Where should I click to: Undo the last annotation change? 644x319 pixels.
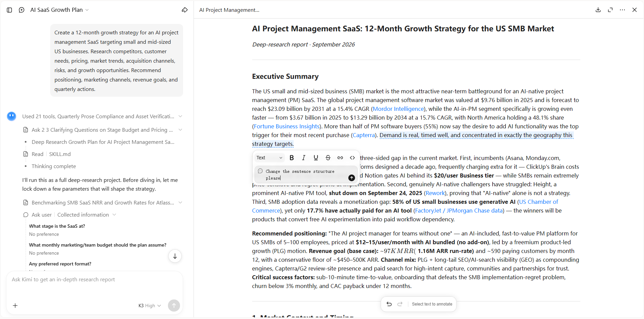click(x=389, y=304)
